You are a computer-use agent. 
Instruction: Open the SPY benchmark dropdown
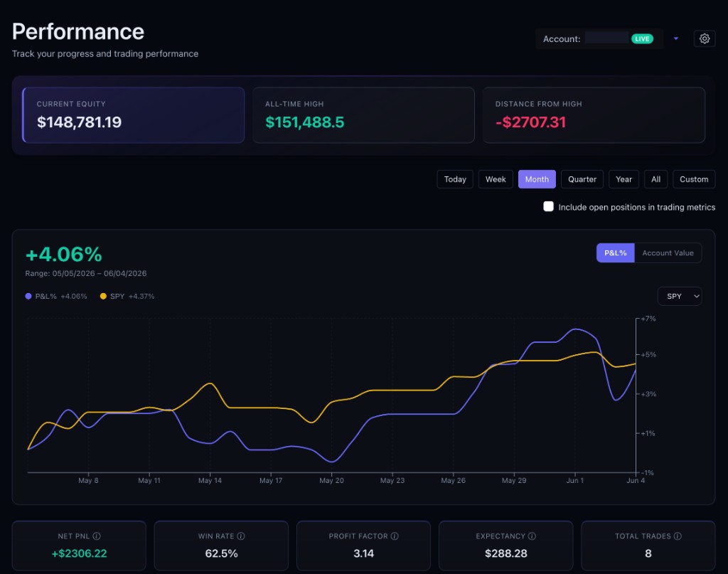tap(680, 297)
